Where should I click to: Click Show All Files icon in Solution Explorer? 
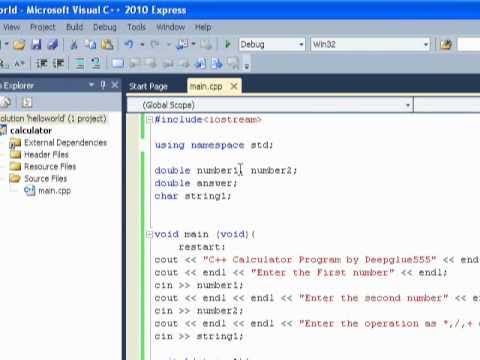click(x=27, y=102)
